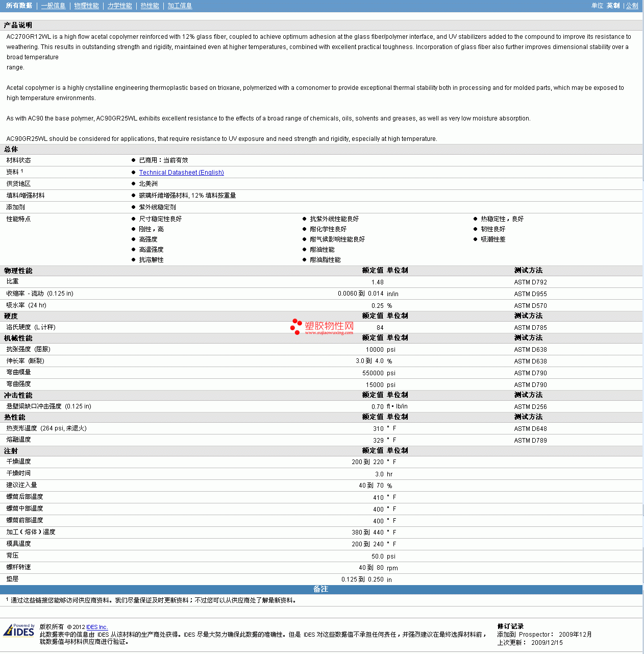
Task: Click 螺筒前部温度 row label
Action: pyautogui.click(x=24, y=520)
